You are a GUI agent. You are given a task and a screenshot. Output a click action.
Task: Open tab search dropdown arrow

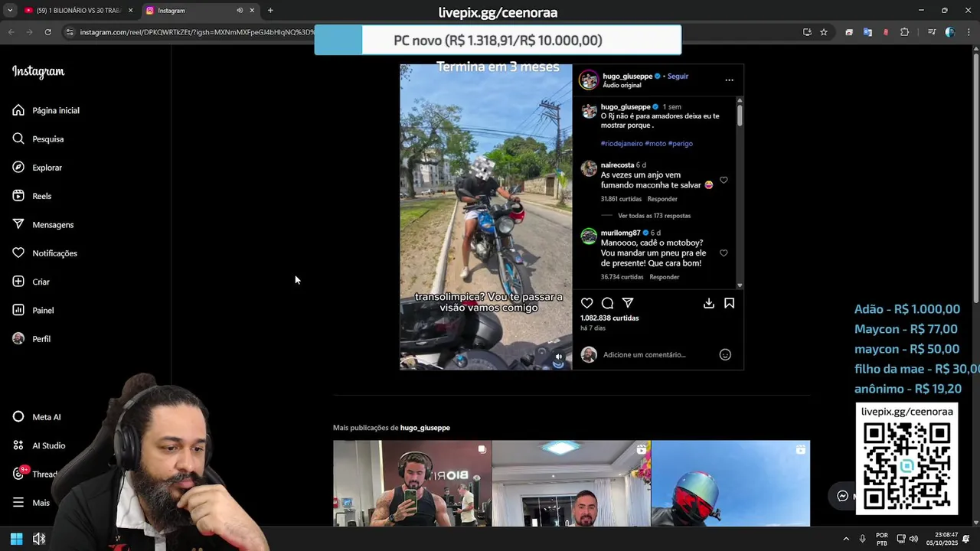point(9,11)
